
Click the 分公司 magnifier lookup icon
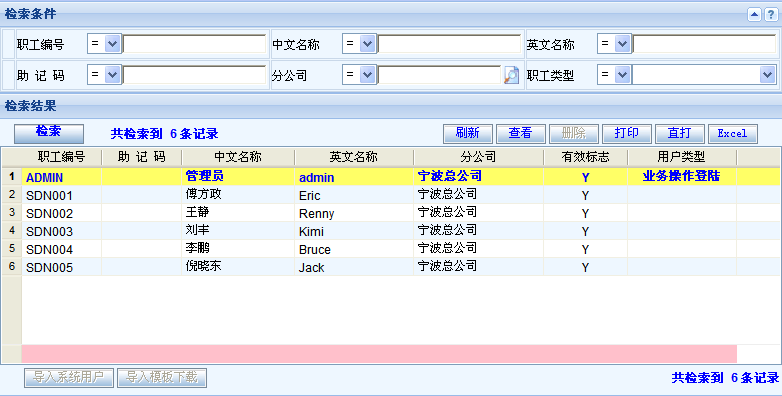[511, 75]
